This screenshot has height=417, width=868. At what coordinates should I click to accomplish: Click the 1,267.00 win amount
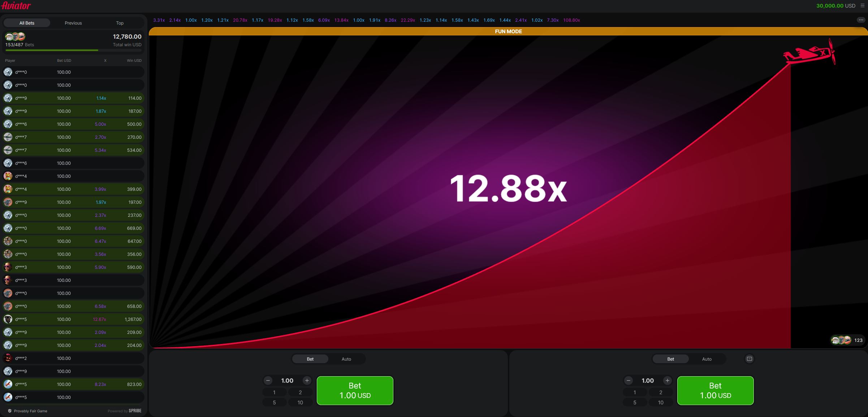(x=133, y=319)
